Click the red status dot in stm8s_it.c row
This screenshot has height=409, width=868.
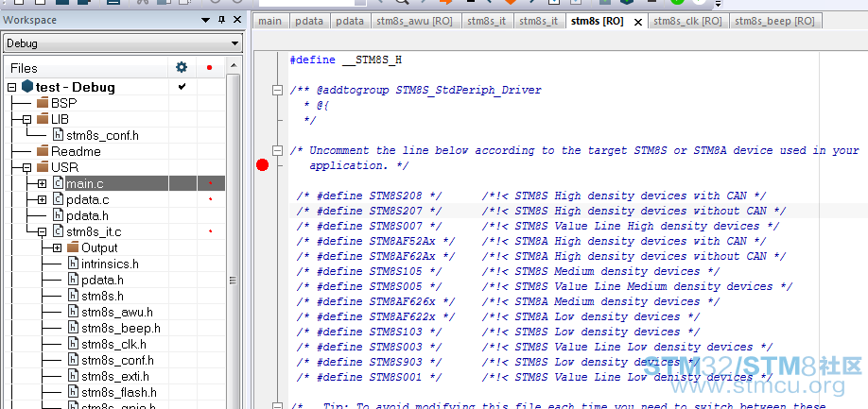[210, 231]
